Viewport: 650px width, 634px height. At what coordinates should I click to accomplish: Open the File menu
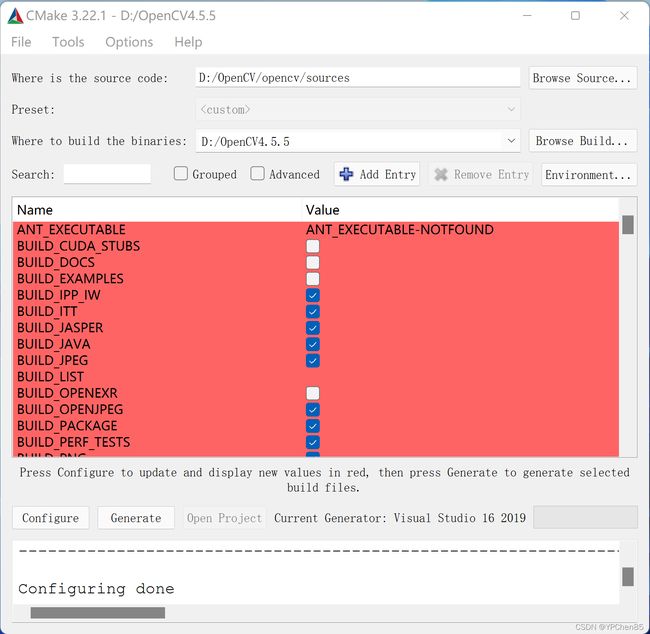tap(21, 42)
